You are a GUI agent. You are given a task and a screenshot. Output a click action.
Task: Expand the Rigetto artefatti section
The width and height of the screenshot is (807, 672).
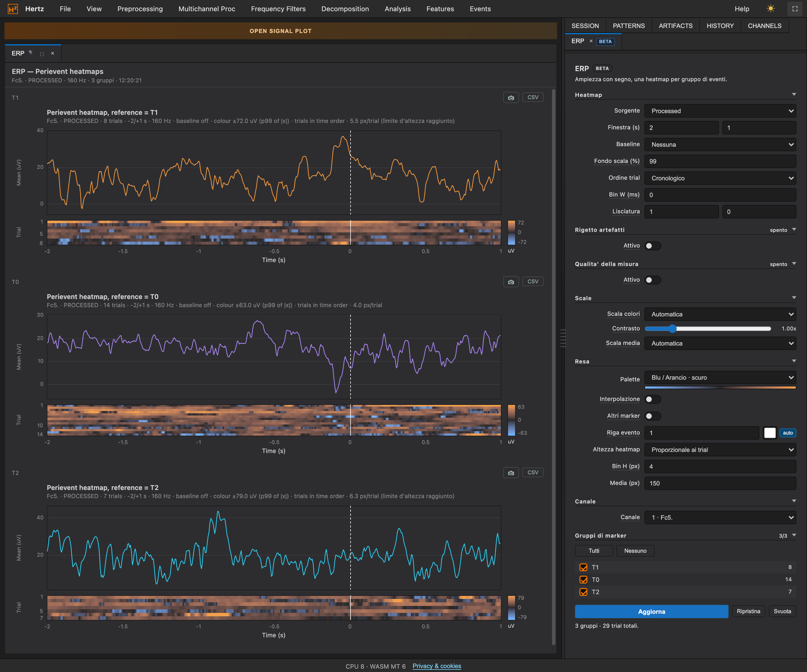click(794, 229)
